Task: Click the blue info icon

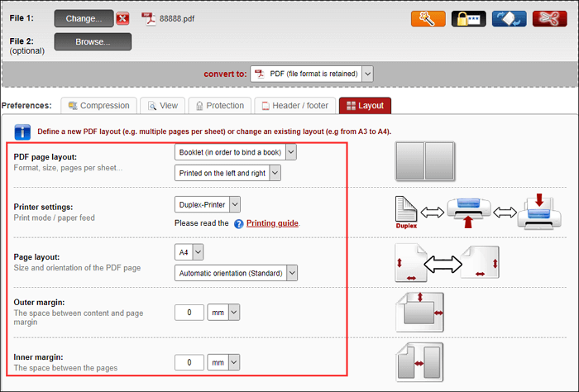Action: click(x=22, y=131)
